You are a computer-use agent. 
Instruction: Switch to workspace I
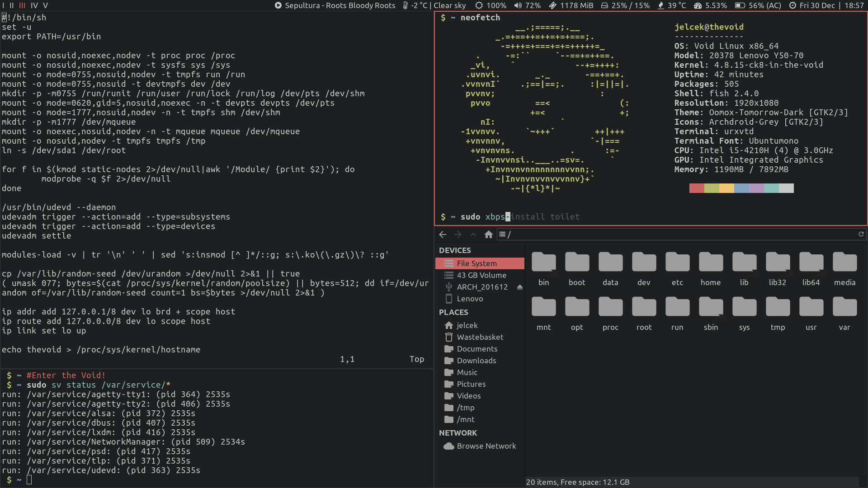point(3,5)
